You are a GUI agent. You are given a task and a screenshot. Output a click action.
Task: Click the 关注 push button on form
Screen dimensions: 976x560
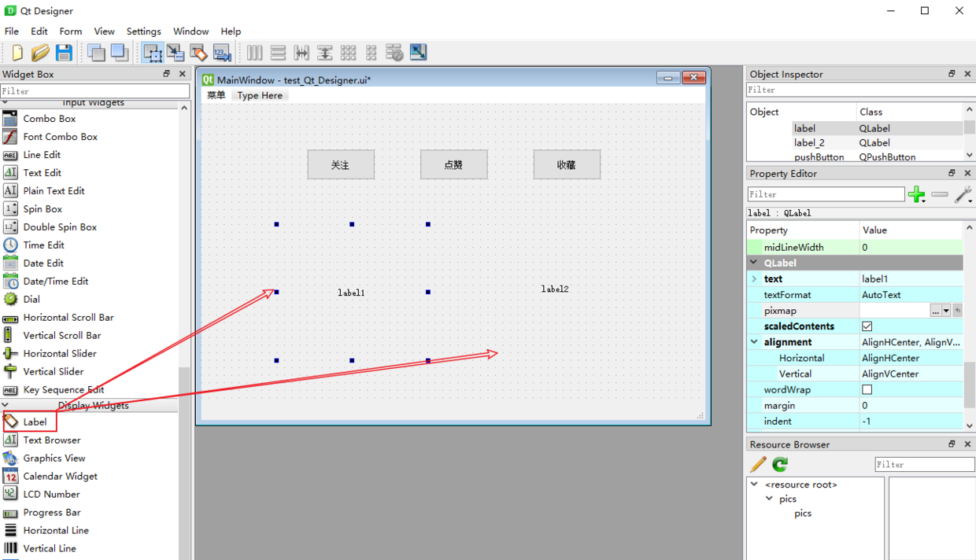pyautogui.click(x=340, y=165)
